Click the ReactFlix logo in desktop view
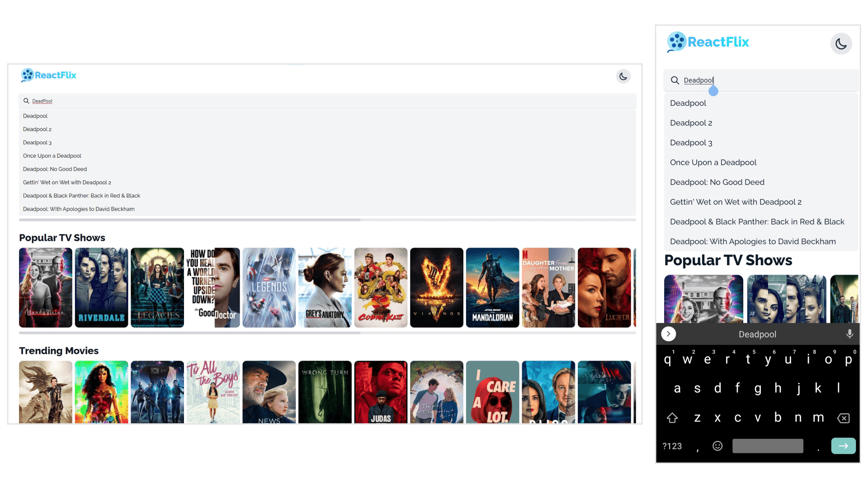The height and width of the screenshot is (488, 868). (48, 75)
